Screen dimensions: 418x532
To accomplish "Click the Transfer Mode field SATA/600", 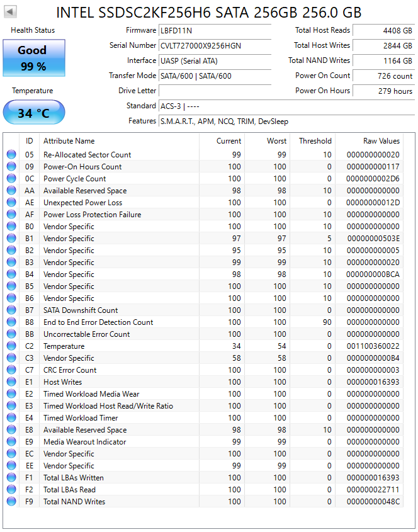I will pos(215,76).
